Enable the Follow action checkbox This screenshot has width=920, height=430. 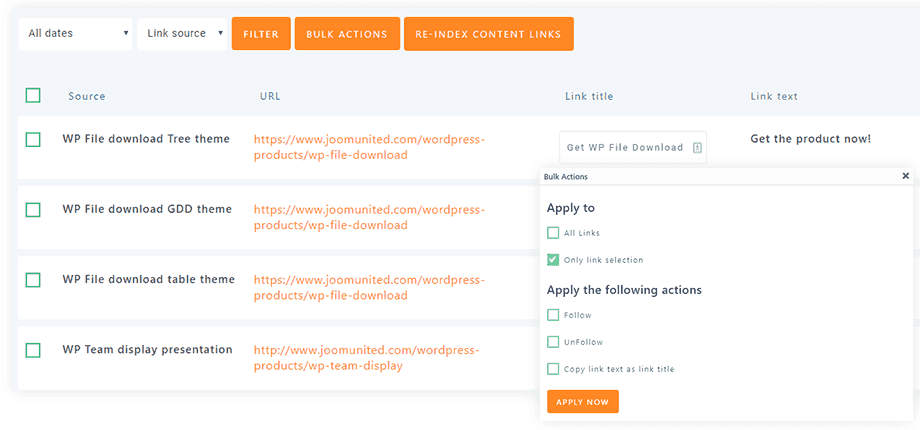tap(553, 315)
